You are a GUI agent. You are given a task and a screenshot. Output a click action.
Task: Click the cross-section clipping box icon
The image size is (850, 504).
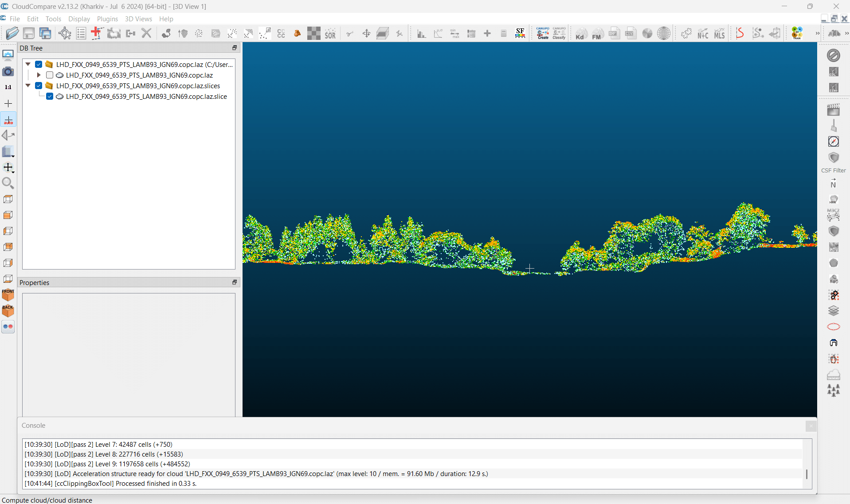(383, 34)
